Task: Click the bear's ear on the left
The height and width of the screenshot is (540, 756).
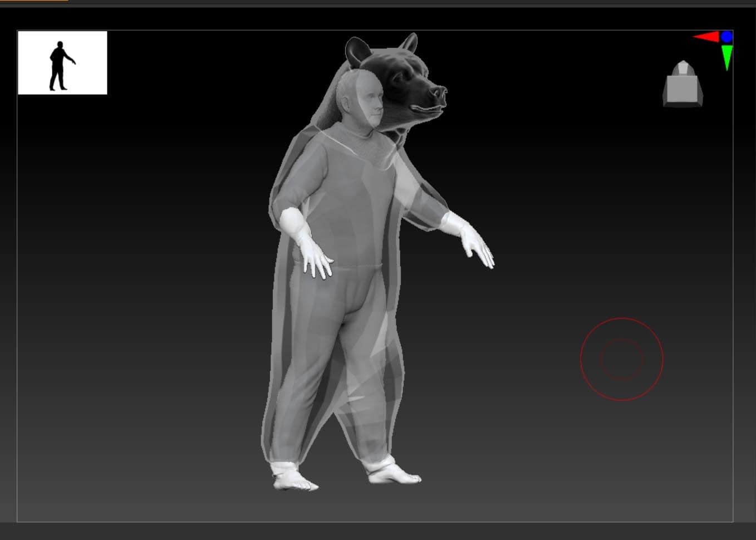Action: 357,51
